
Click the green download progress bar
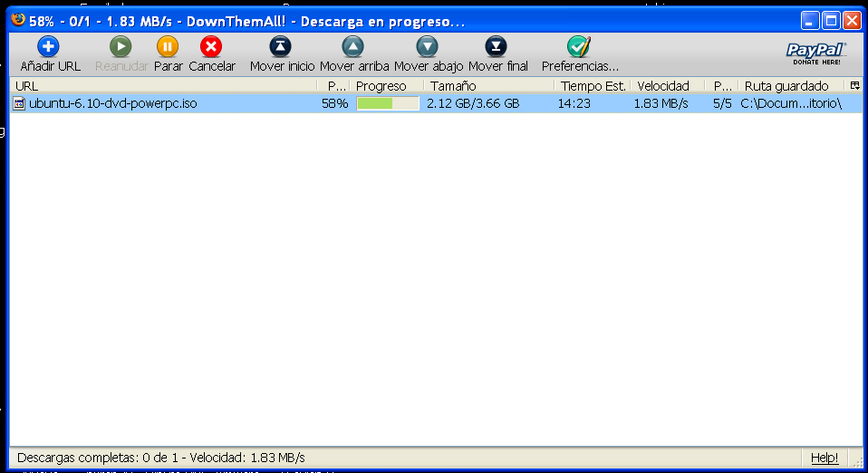[x=388, y=103]
